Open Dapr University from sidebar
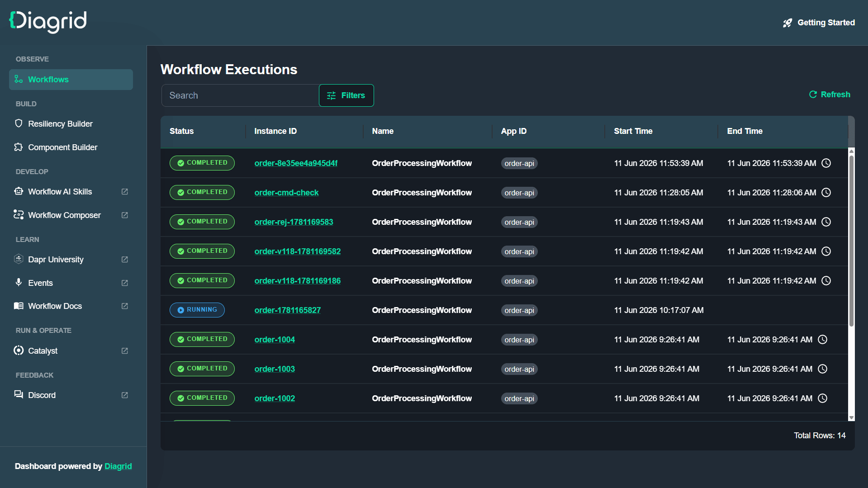This screenshot has width=868, height=488. point(71,260)
